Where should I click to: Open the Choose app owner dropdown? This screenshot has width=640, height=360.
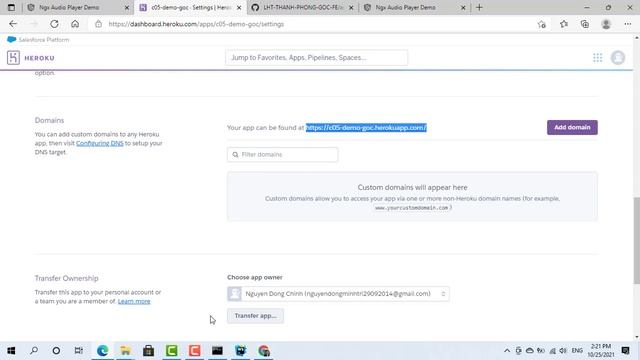pyautogui.click(x=338, y=294)
